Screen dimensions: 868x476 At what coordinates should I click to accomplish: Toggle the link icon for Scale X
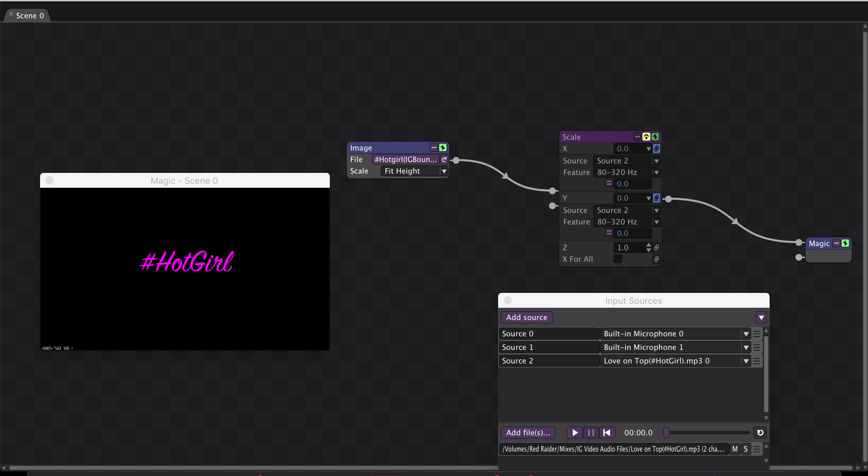coord(657,148)
